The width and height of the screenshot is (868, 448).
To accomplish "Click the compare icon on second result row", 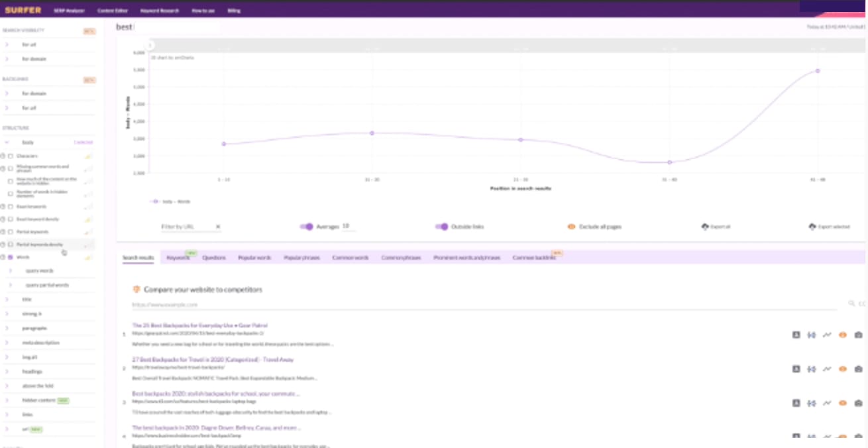I will tap(811, 369).
